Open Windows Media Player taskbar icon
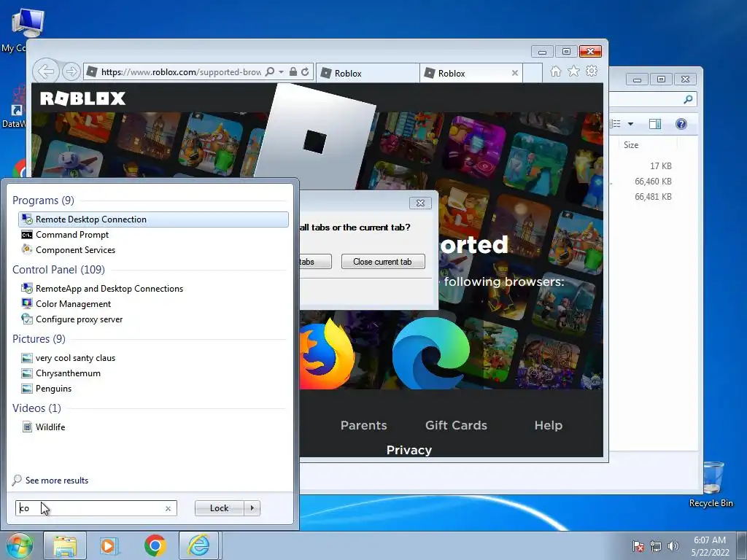Screen dimensions: 747x560 tap(109, 545)
